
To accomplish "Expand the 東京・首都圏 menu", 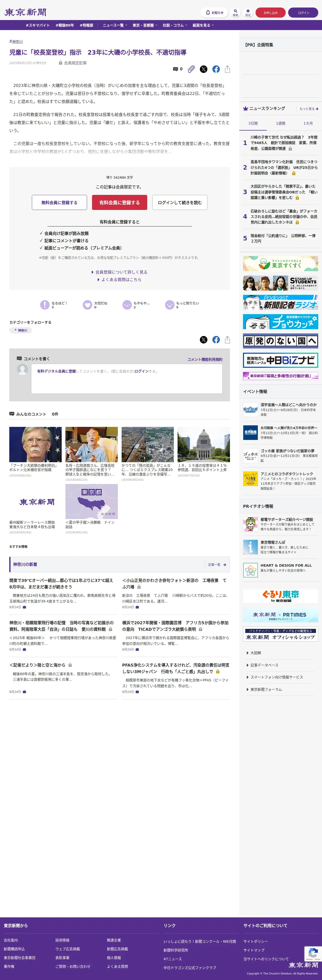I will (145, 25).
